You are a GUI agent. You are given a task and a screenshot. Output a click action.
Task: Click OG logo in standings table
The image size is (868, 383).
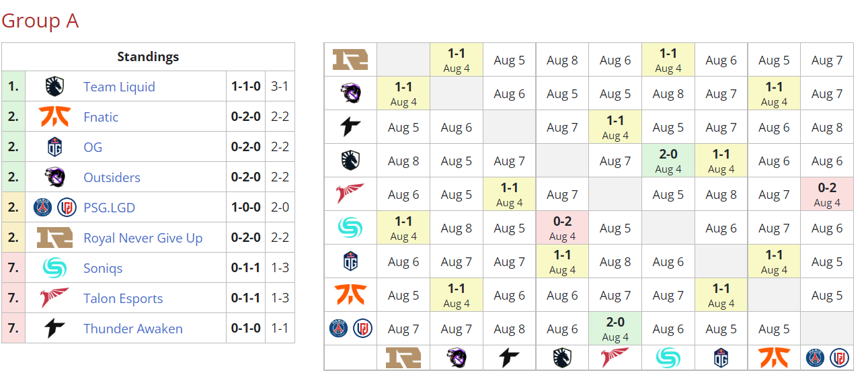coord(54,147)
